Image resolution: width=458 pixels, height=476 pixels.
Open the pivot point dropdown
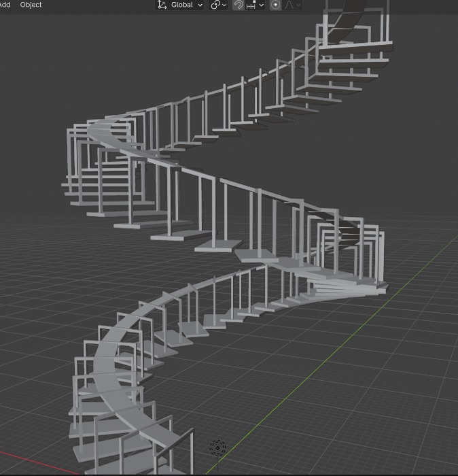tap(218, 5)
